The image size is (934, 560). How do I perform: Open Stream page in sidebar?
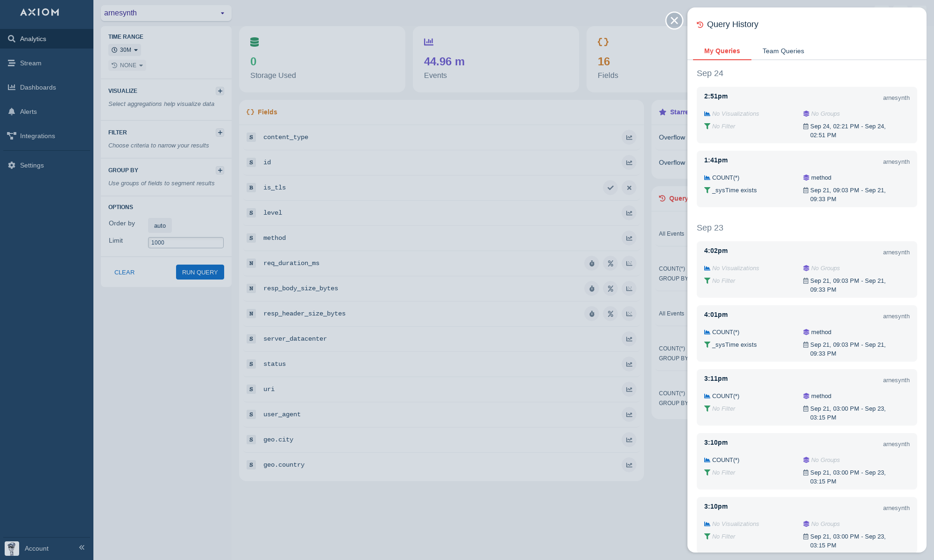click(30, 63)
